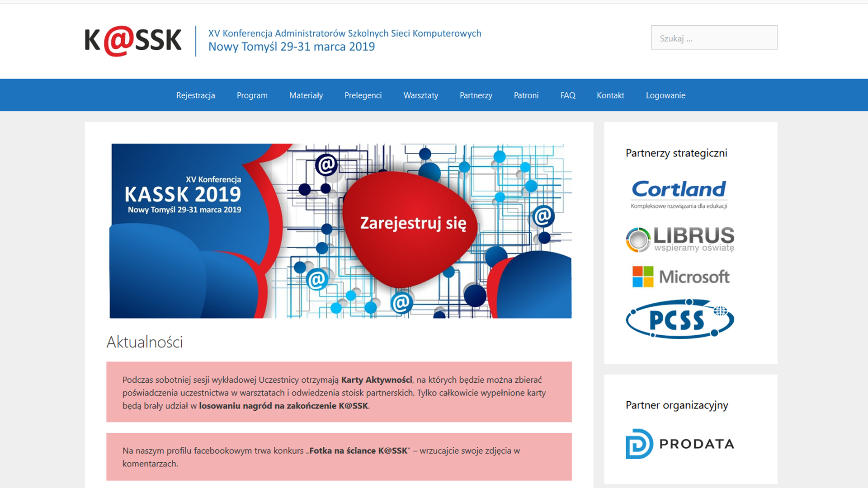Open the Cortland partner logo
This screenshot has height=488, width=868.
coord(679,194)
